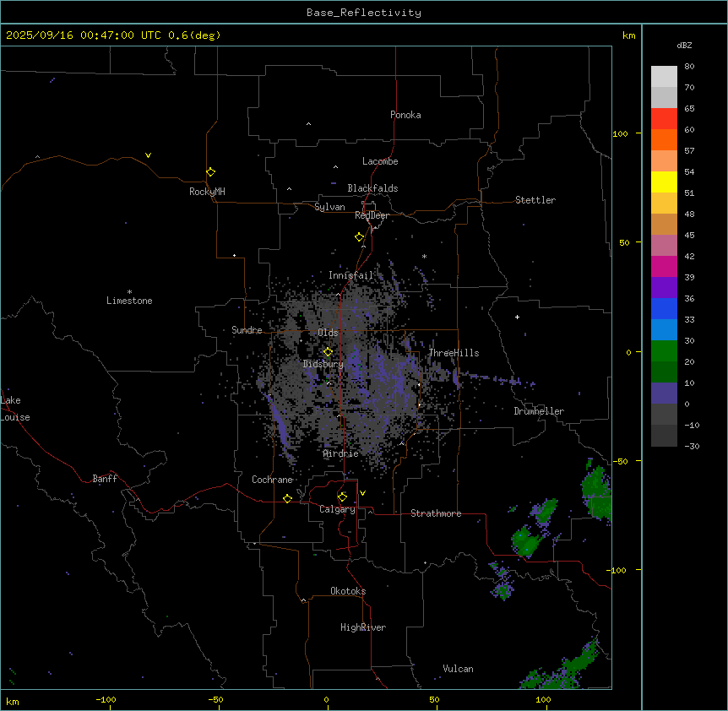Click the Vulcan label

coord(459,669)
